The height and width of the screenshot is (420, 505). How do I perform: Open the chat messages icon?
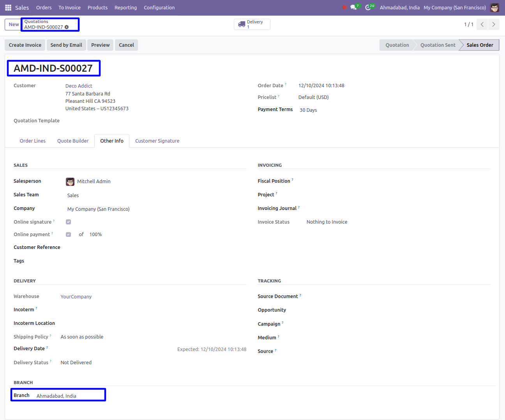pos(354,7)
